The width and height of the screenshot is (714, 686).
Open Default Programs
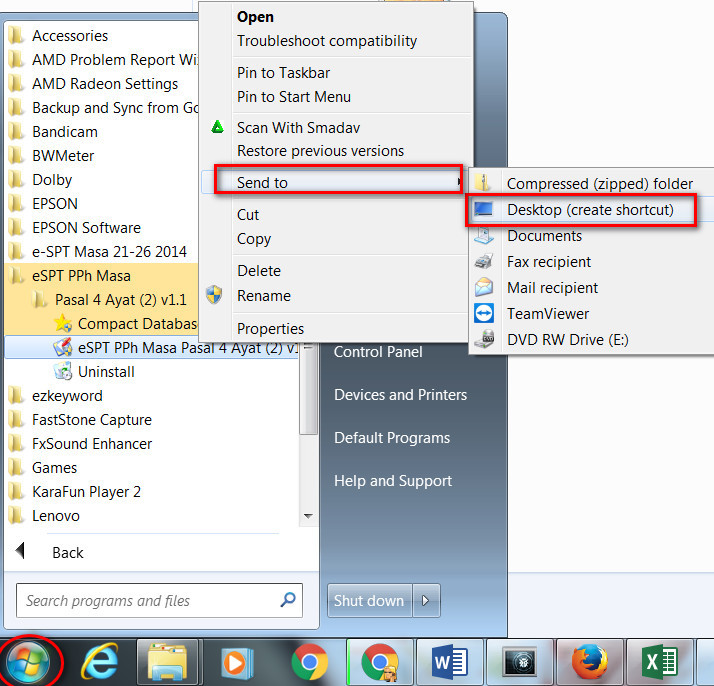click(x=392, y=437)
